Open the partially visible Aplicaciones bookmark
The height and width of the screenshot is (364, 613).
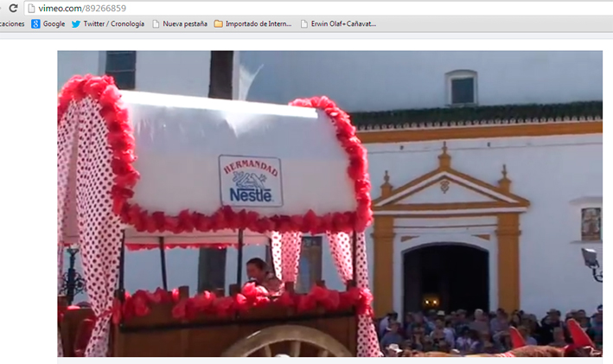[11, 23]
